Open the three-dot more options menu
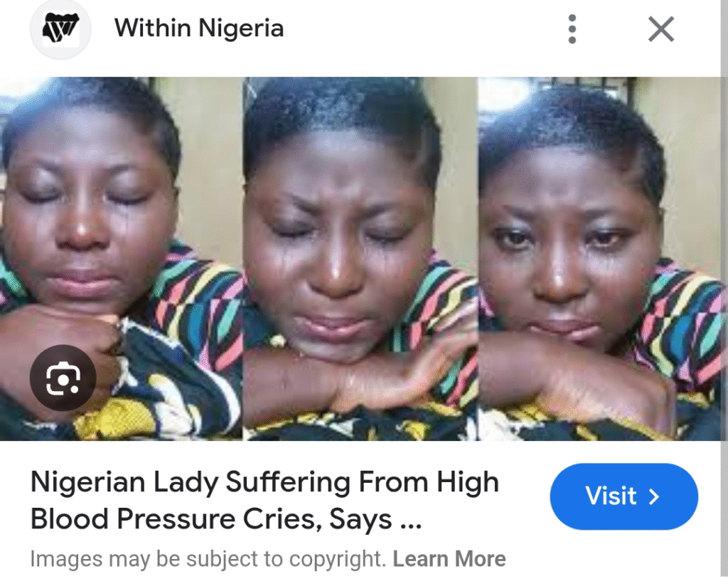 coord(572,29)
